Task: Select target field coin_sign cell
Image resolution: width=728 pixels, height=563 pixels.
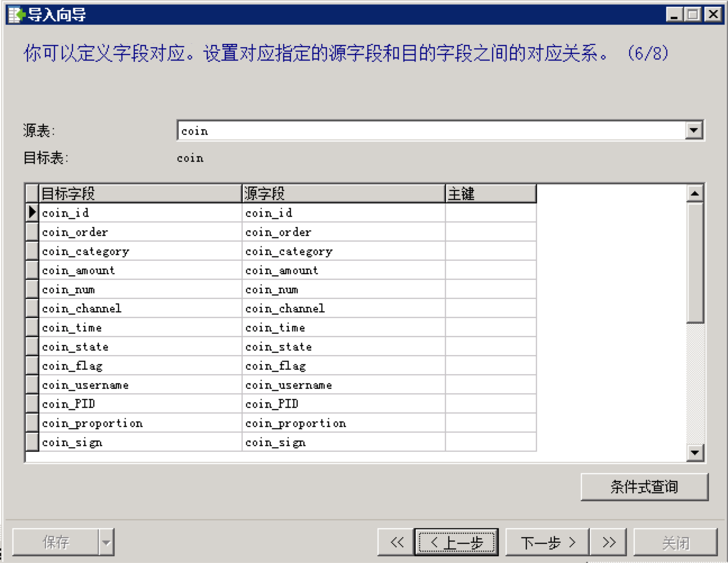Action: point(140,442)
